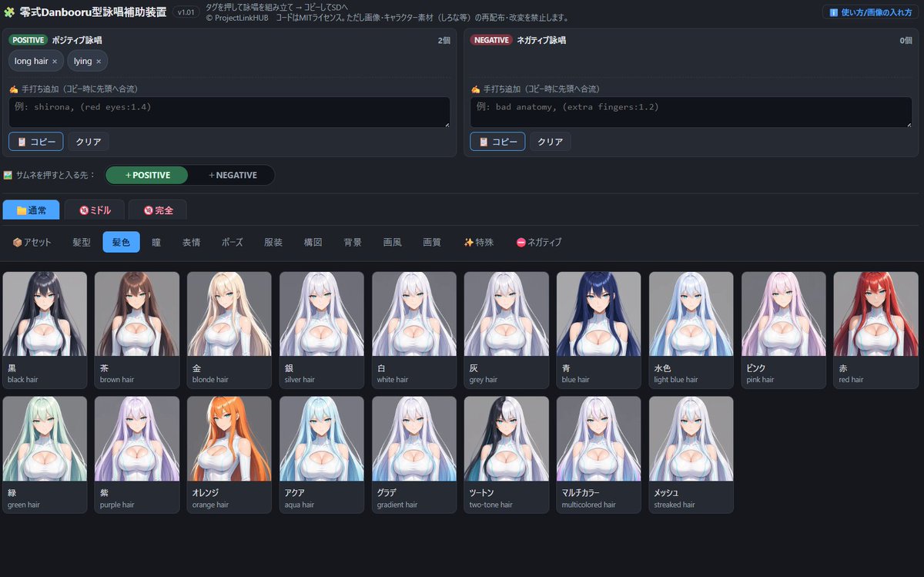Open the 特殊 category
924x577 pixels.
coord(478,242)
